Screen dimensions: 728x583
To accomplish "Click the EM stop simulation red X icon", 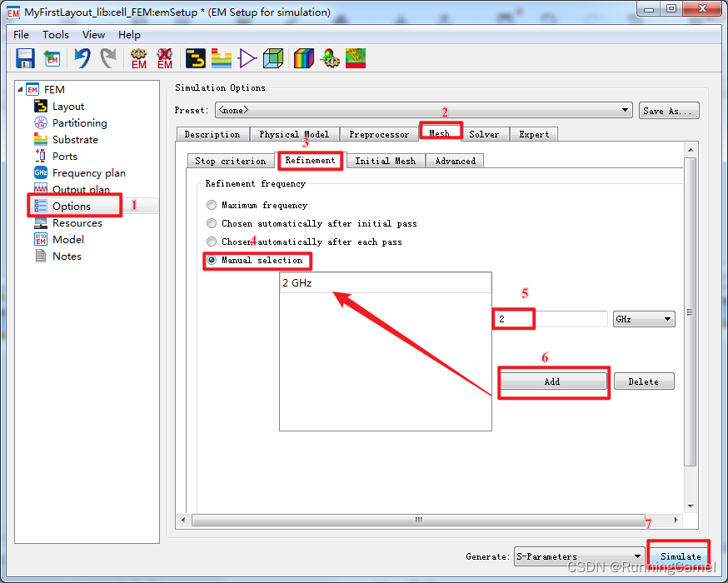I will click(x=164, y=58).
